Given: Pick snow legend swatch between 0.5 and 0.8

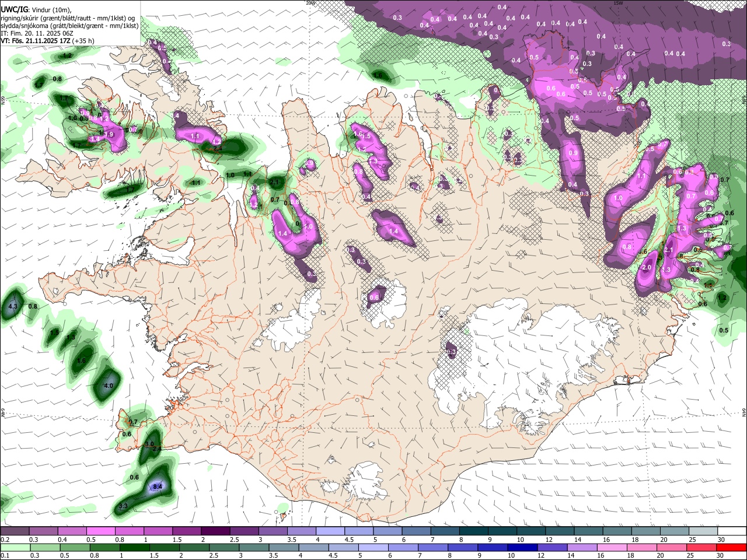Looking at the screenshot, I should (x=100, y=531).
